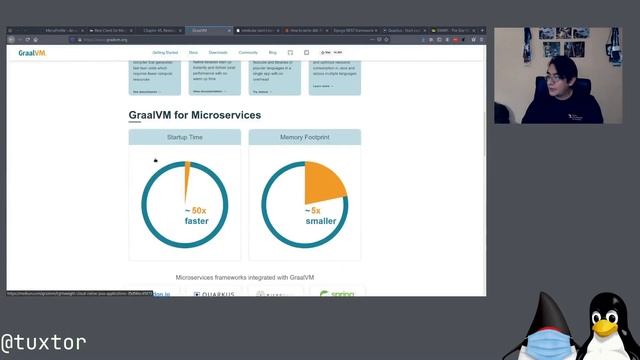Click the GitHub star badge in site header
The height and width of the screenshot is (360, 640).
coord(331,53)
